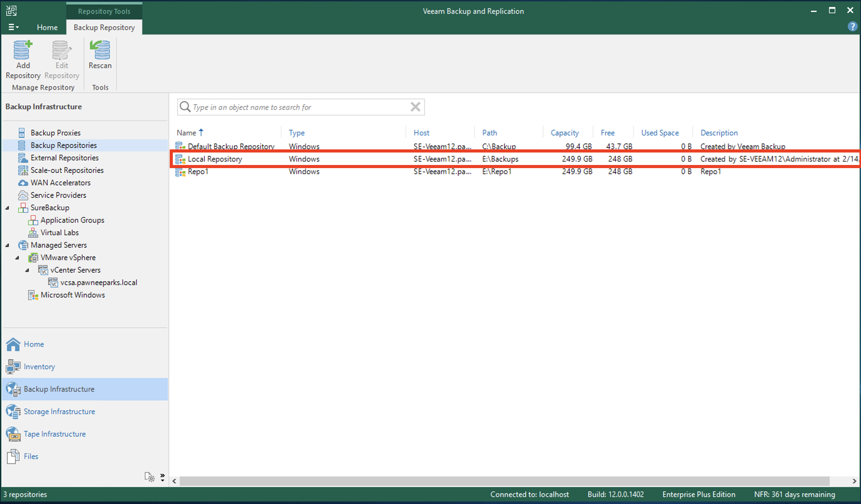Click the vCenter Servers icon
The image size is (861, 504).
[43, 270]
